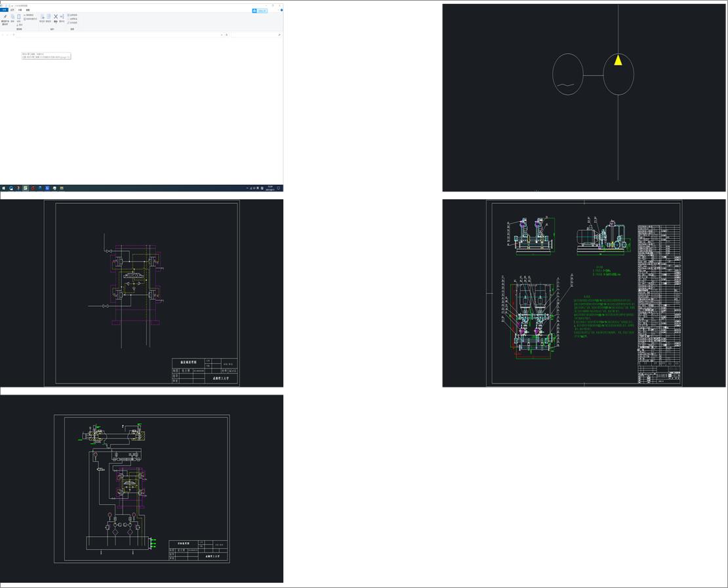This screenshot has width=728, height=588.
Task: Click Invert selection in the ribbon
Action: (72, 22)
